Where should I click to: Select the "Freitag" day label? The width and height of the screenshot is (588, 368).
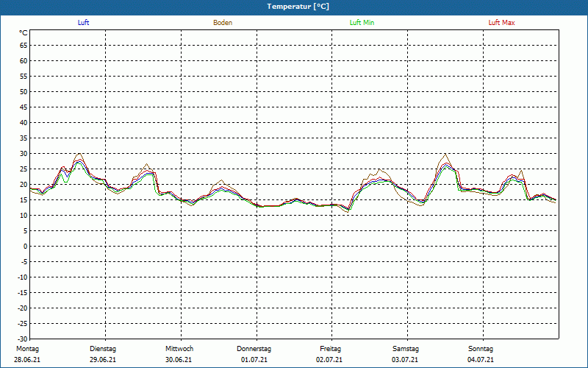(330, 349)
